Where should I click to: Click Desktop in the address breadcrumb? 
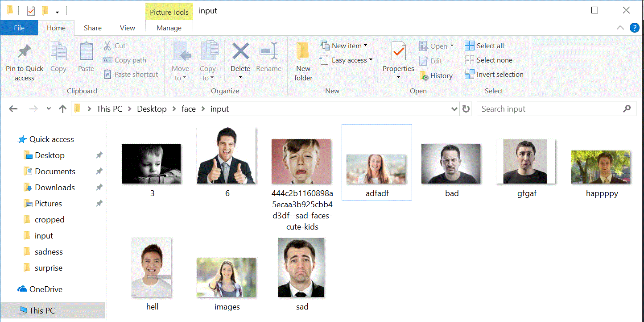coord(152,109)
